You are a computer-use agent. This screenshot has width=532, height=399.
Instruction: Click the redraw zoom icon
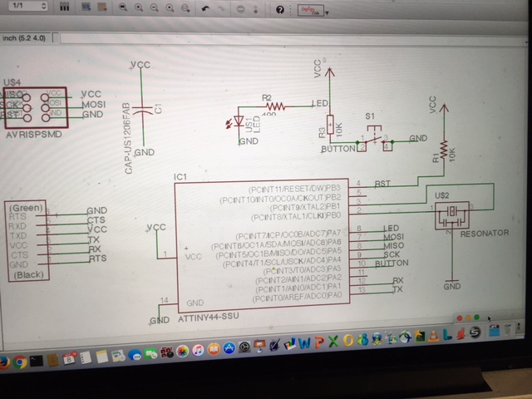click(170, 7)
